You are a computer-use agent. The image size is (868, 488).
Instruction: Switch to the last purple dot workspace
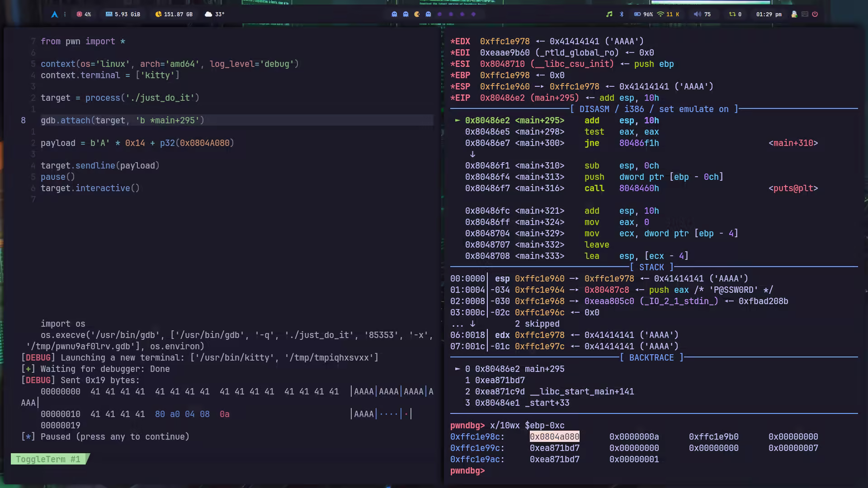(x=473, y=14)
